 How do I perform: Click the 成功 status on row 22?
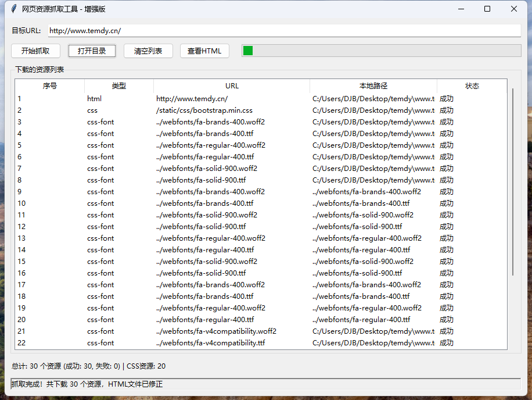point(446,342)
